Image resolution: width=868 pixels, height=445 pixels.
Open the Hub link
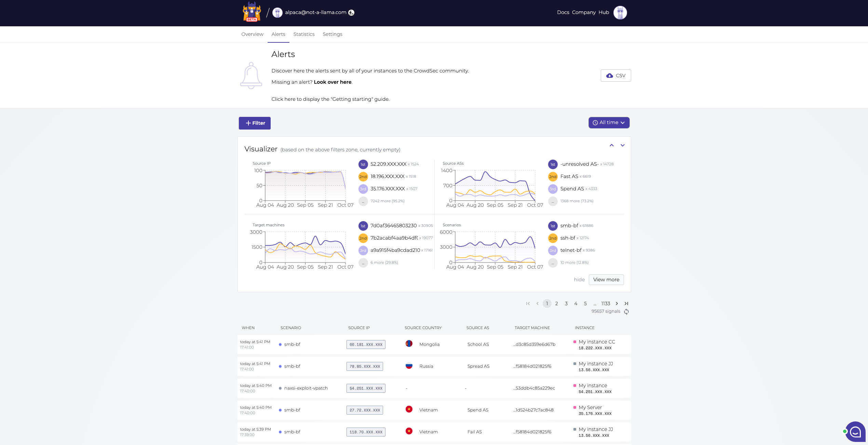[x=603, y=12]
